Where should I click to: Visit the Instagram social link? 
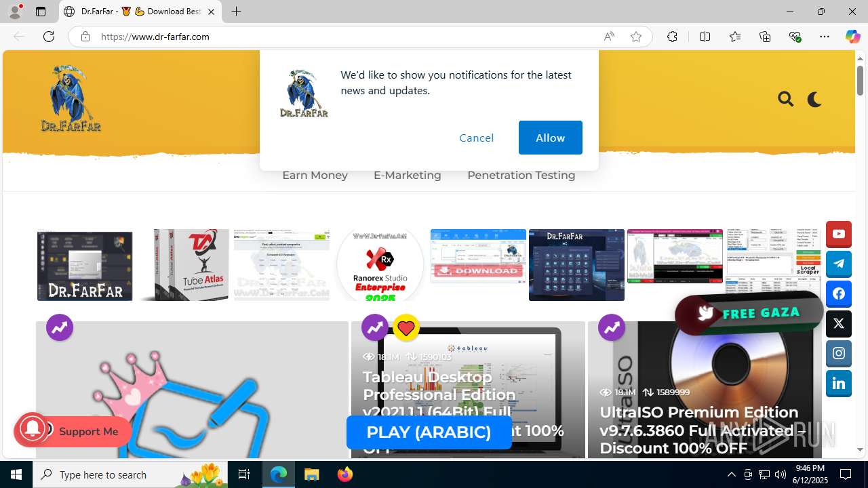tap(839, 354)
